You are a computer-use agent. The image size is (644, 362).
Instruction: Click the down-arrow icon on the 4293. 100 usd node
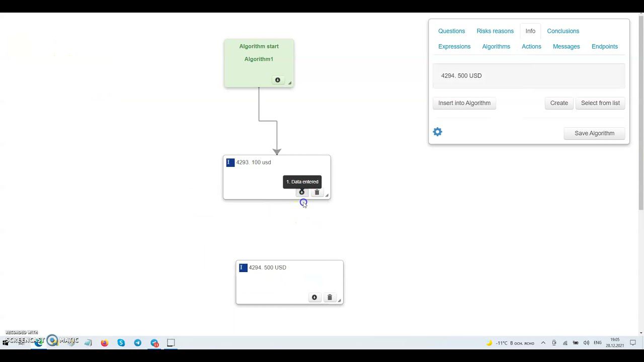(302, 192)
